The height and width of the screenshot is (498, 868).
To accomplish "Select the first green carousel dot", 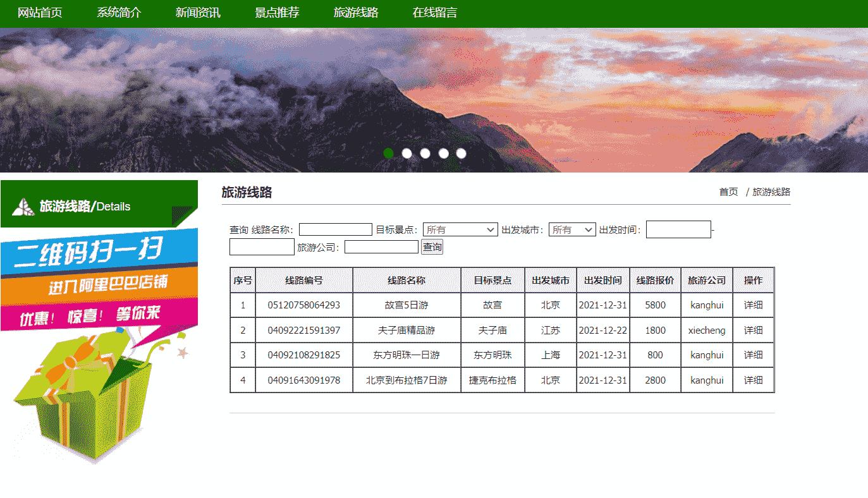I will point(389,153).
